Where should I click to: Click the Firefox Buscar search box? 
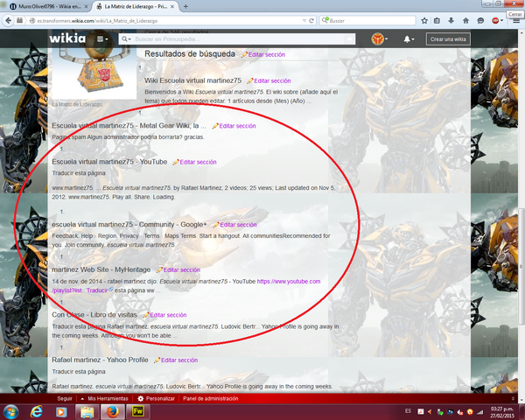point(367,20)
